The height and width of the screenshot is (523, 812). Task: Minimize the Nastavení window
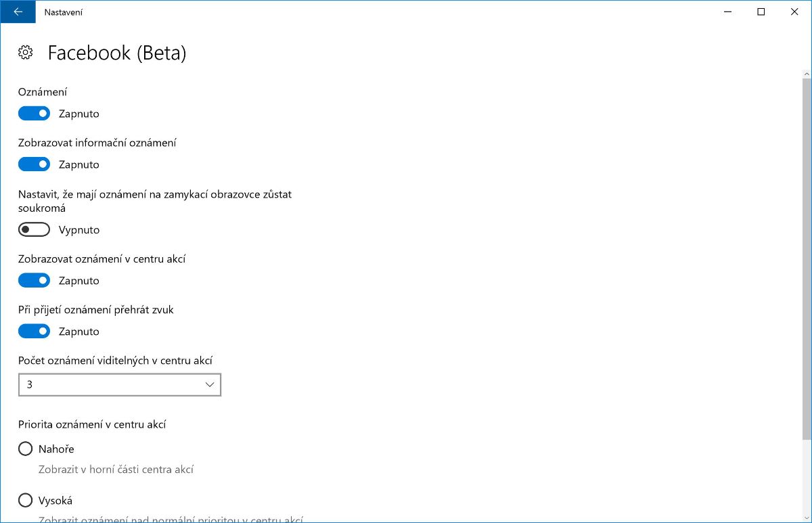point(727,12)
